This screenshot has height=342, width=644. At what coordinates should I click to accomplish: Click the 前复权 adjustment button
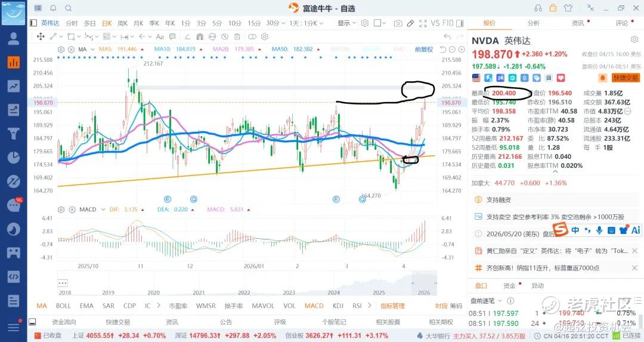click(424, 50)
